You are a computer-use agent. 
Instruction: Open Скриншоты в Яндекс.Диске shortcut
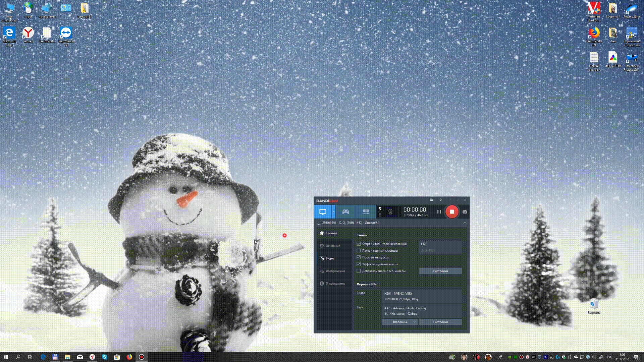click(x=632, y=37)
